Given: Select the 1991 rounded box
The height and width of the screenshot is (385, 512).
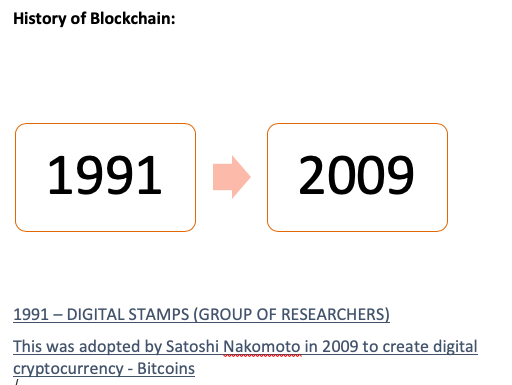Looking at the screenshot, I should click(105, 177).
